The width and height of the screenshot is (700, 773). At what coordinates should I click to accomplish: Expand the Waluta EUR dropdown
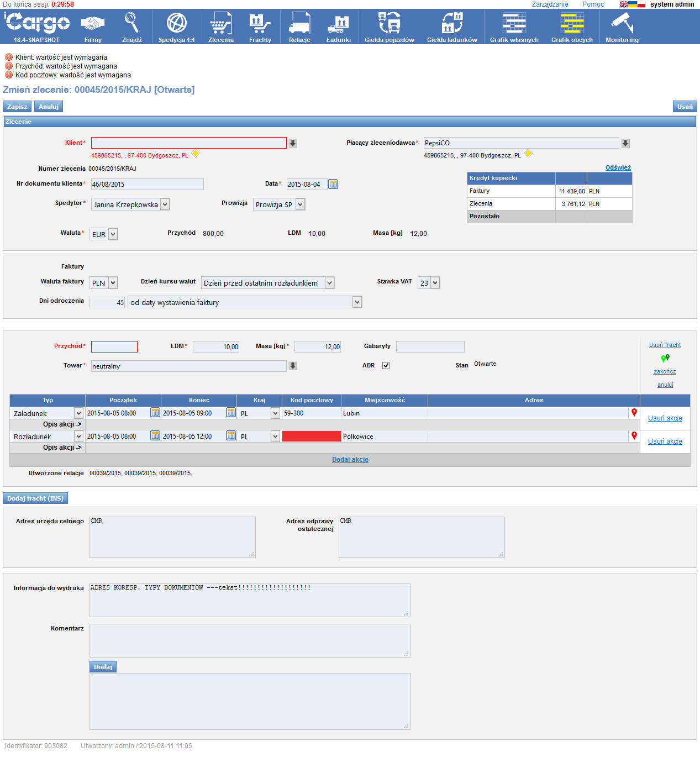coord(113,234)
